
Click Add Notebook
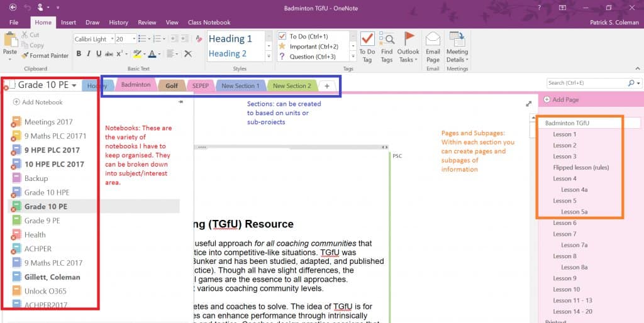click(x=38, y=102)
